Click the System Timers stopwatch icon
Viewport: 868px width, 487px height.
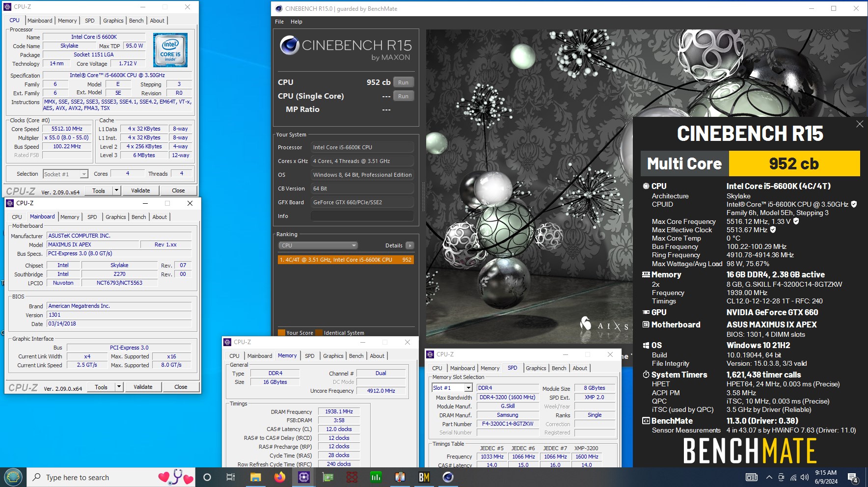pos(646,375)
